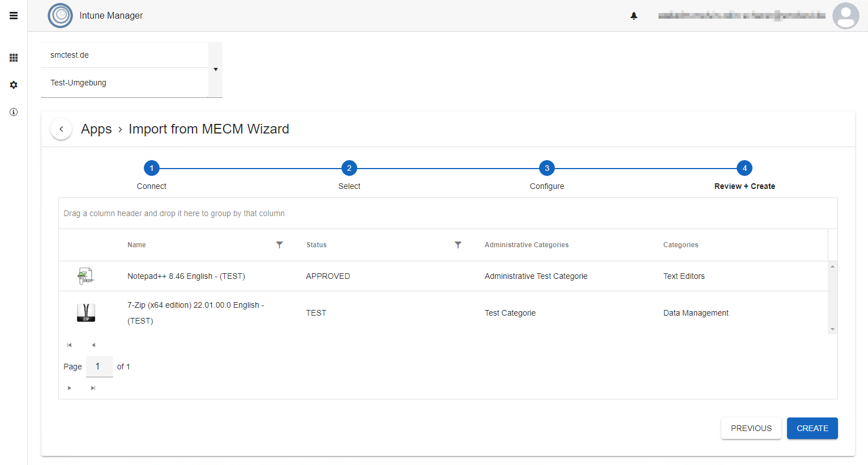868x465 pixels.
Task: Open the hamburger menu
Action: click(14, 16)
